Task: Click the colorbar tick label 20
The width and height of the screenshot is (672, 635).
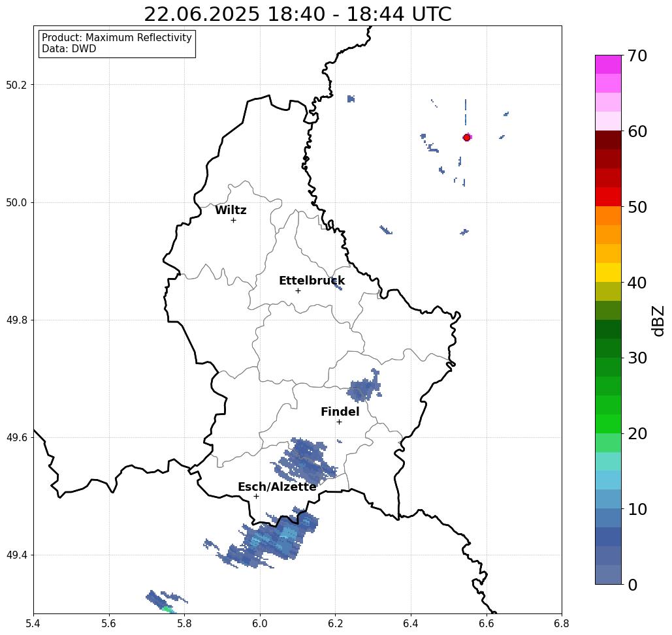Action: [x=637, y=433]
